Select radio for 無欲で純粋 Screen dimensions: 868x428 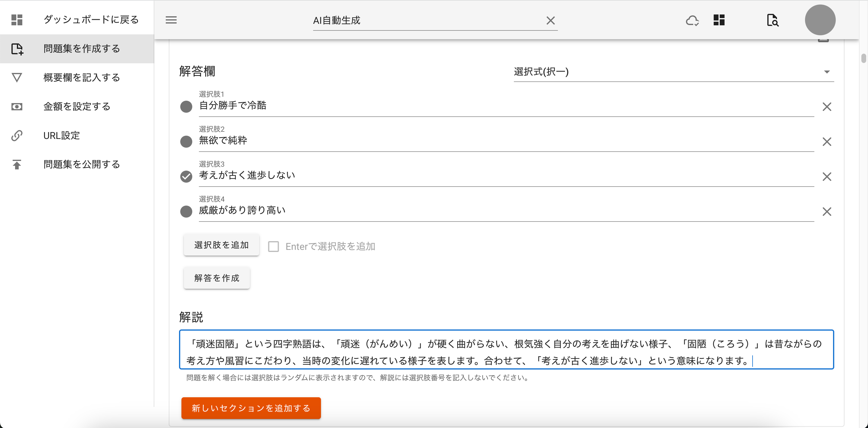point(186,142)
